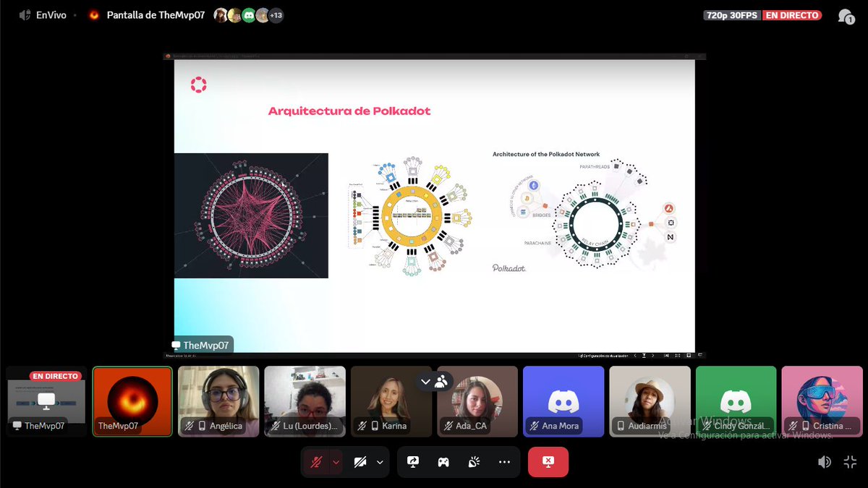868x488 pixels.
Task: Show the +13 additional viewers
Action: tap(276, 15)
